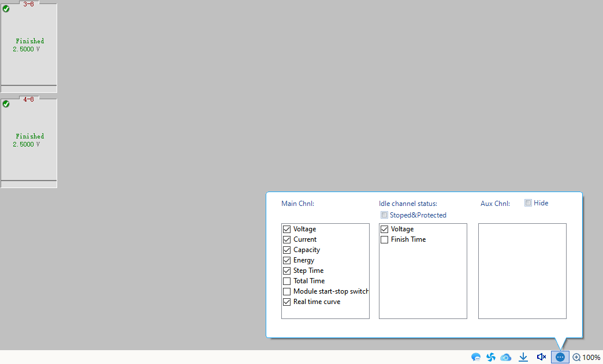Enable the Total Time checkbox

[286, 281]
